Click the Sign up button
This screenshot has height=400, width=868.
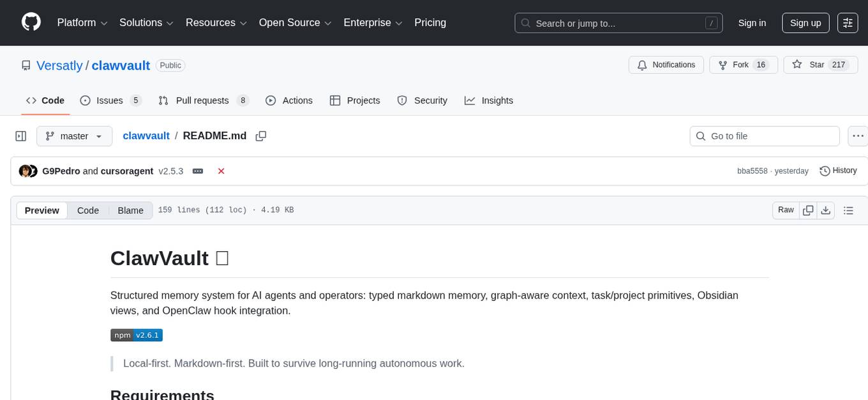(x=805, y=23)
